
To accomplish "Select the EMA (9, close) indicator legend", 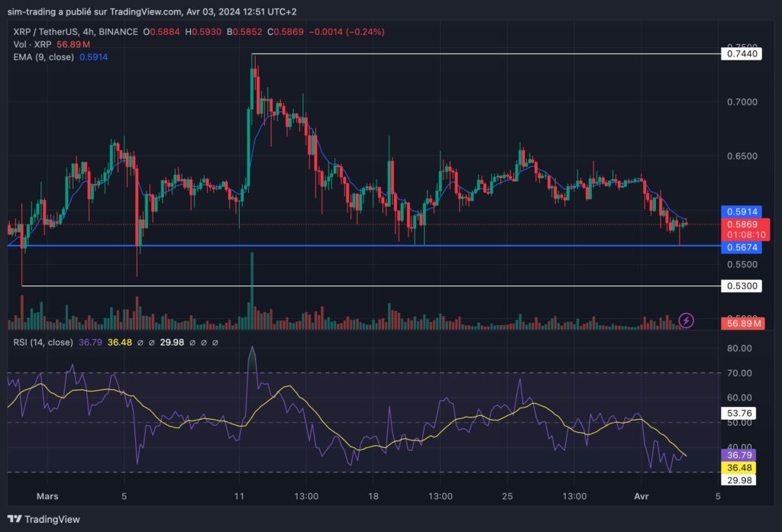I will coord(44,56).
